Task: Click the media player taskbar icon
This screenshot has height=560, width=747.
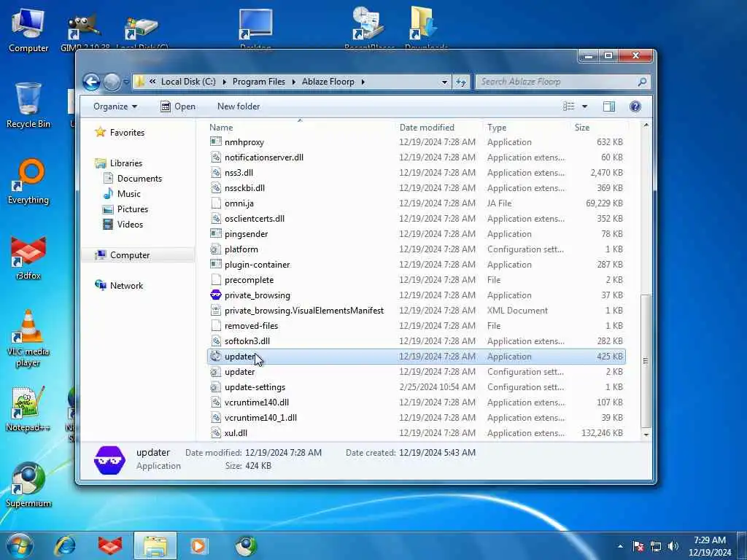Action: [198, 545]
